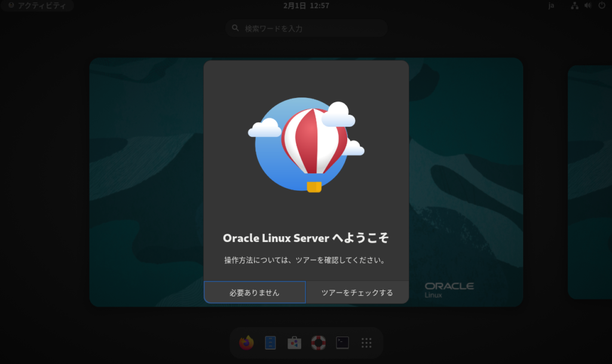612x364 pixels.
Task: Open the Files manager in dock
Action: click(x=270, y=342)
